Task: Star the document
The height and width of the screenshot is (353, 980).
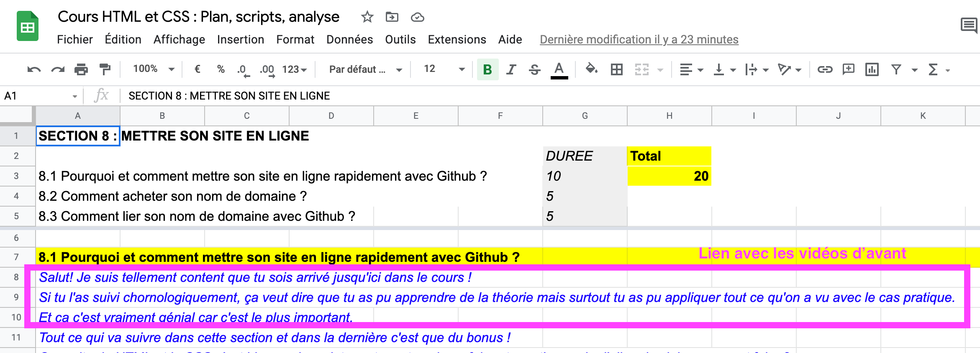Action: point(367,17)
